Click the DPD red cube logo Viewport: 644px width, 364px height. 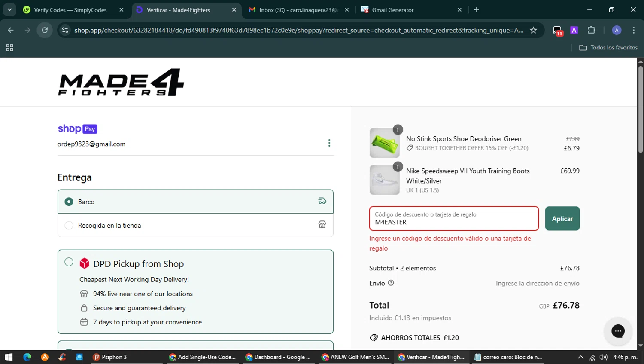85,263
